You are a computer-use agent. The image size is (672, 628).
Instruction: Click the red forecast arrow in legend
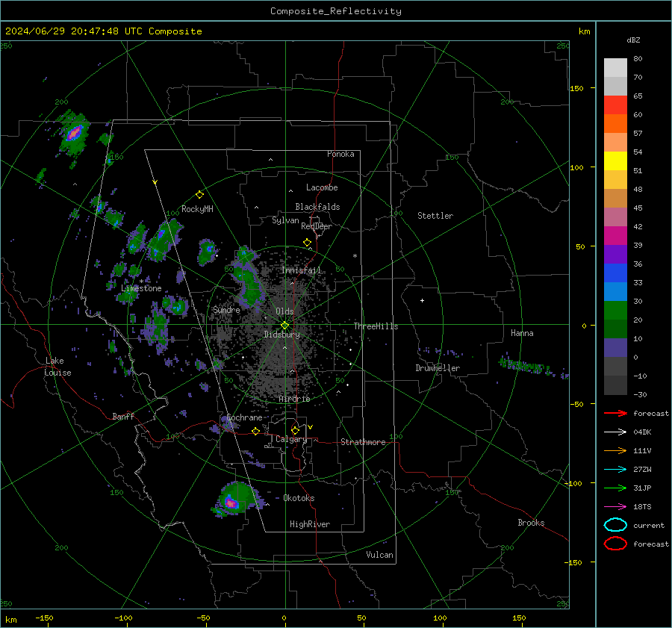click(615, 413)
